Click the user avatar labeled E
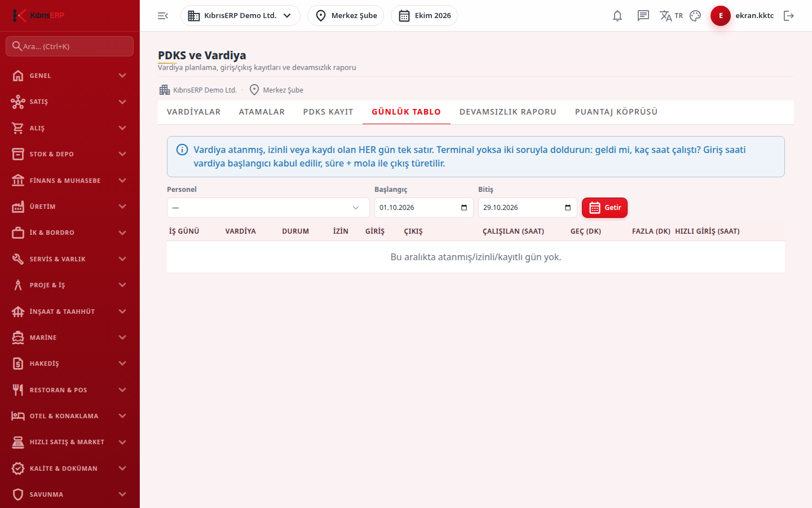This screenshot has height=508, width=812. click(721, 16)
